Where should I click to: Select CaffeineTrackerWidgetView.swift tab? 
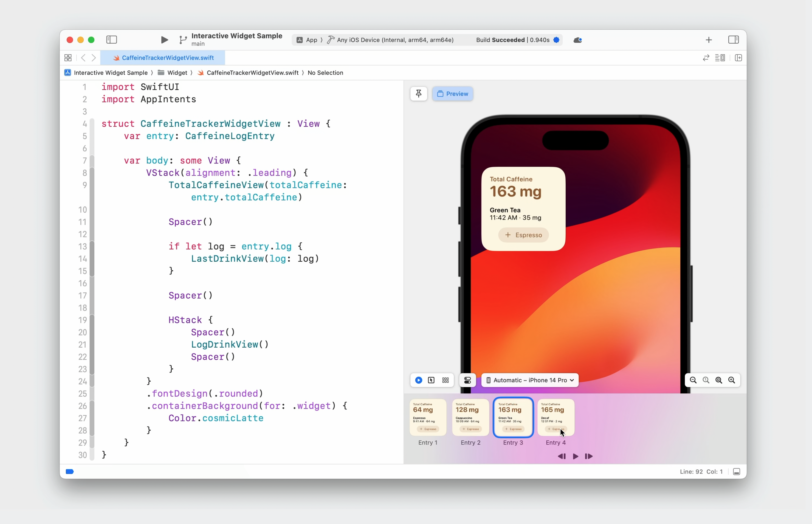pyautogui.click(x=163, y=58)
